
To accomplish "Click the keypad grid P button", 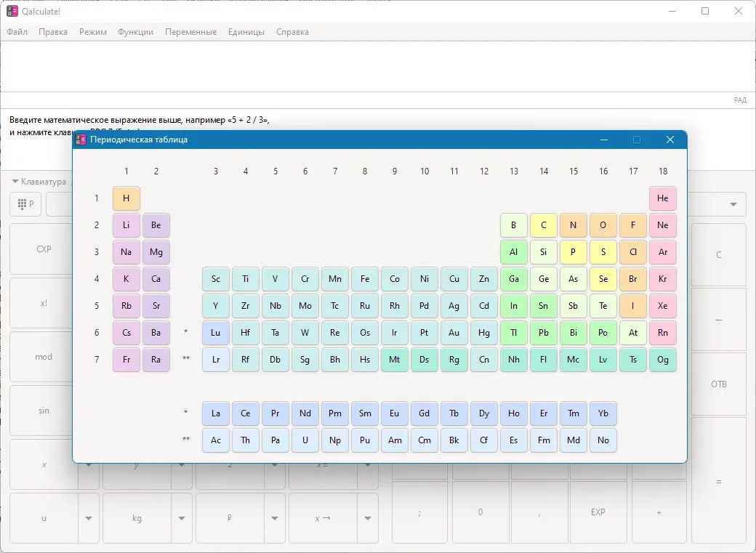I will coord(25,204).
